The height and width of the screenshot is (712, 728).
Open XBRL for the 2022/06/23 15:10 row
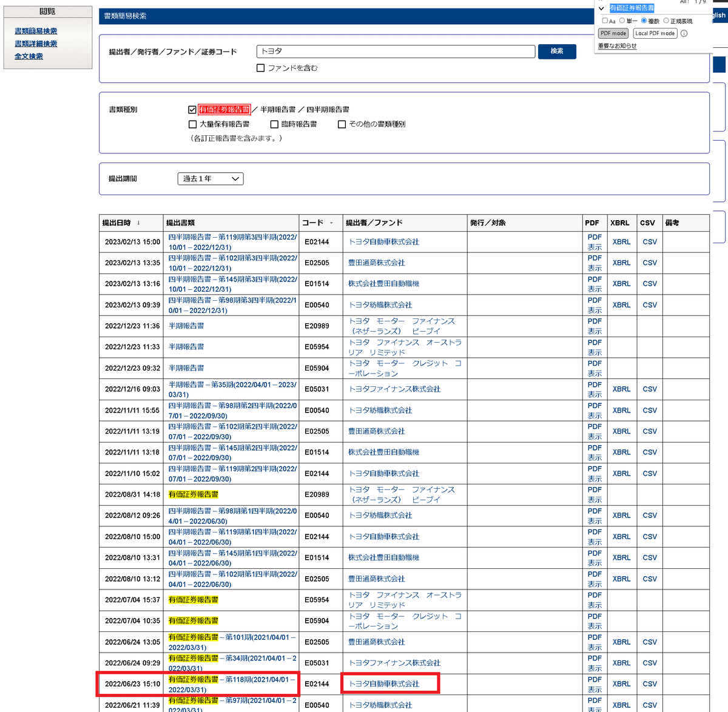(621, 684)
